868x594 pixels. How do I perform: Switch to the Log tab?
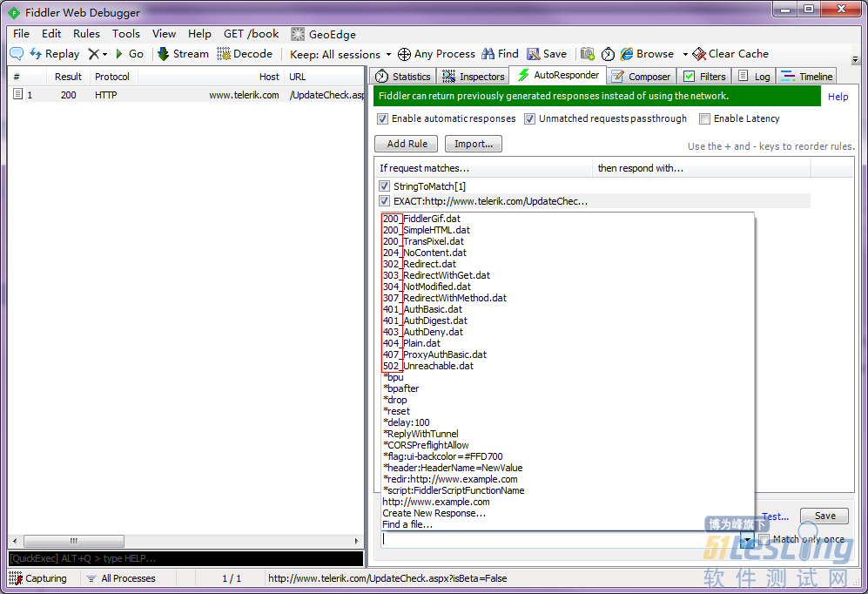pos(754,77)
